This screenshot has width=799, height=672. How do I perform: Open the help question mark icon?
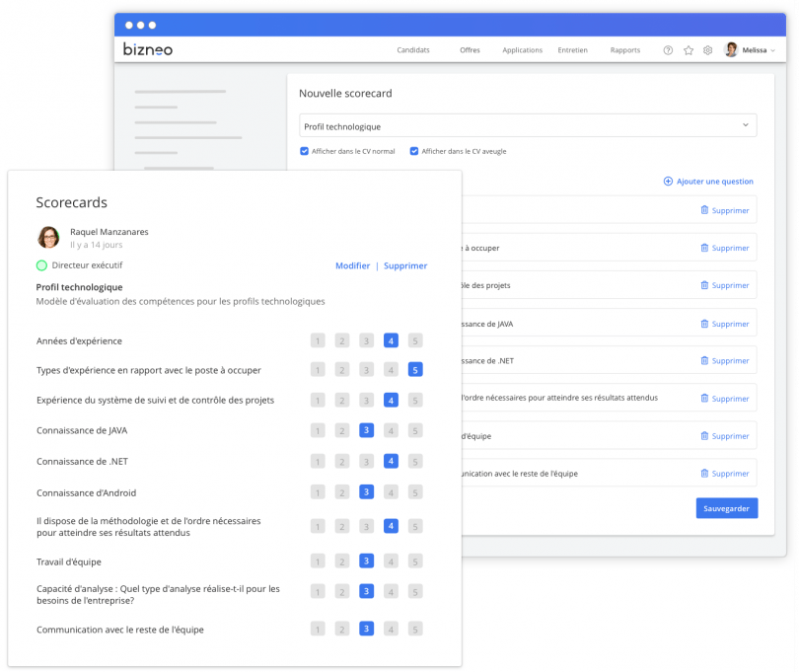(670, 49)
